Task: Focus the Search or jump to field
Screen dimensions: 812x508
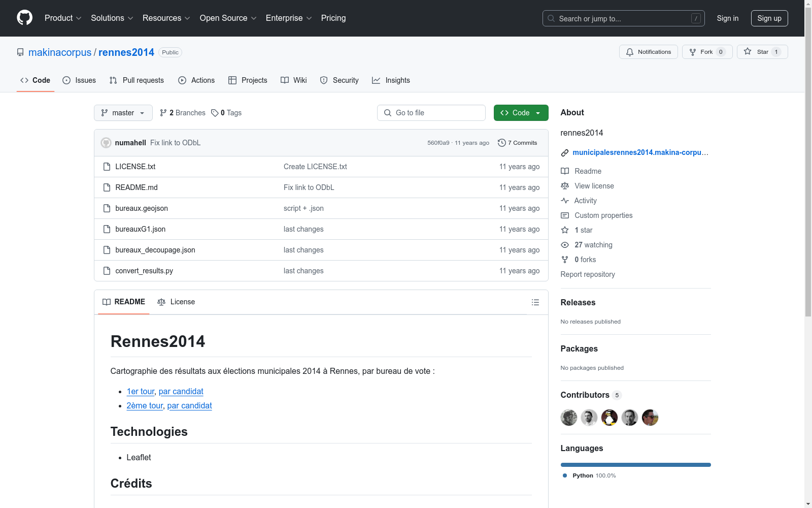Action: click(x=624, y=18)
